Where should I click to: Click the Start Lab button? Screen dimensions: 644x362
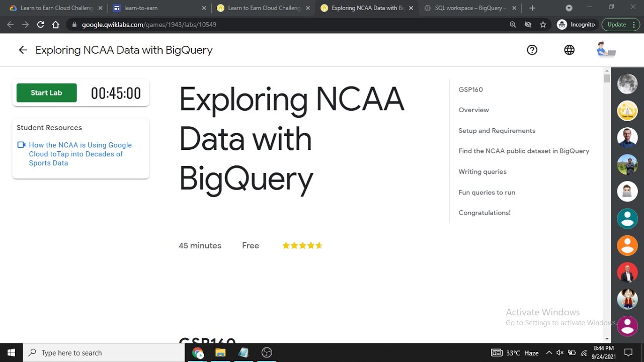pyautogui.click(x=46, y=93)
